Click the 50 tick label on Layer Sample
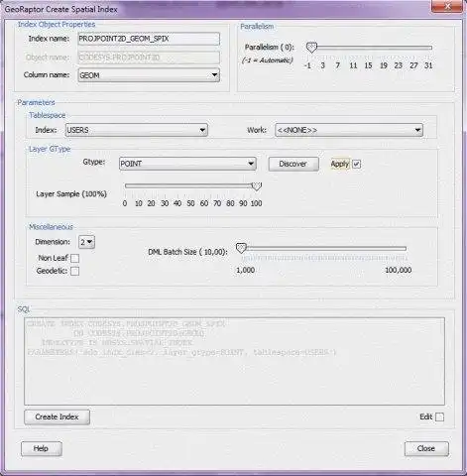467x476 pixels. point(190,203)
